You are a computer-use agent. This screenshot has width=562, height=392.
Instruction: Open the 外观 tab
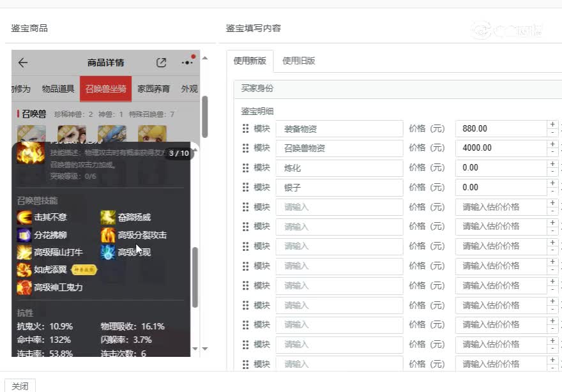[x=190, y=89]
